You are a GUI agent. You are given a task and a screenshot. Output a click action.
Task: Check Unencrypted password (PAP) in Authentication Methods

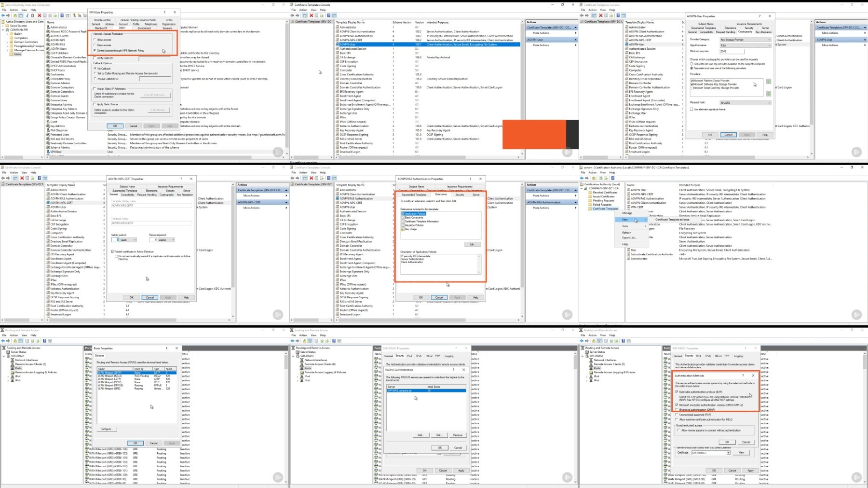pos(678,415)
